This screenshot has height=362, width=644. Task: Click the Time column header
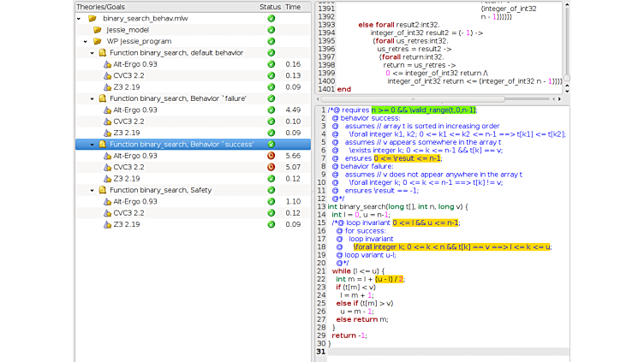[x=293, y=6]
